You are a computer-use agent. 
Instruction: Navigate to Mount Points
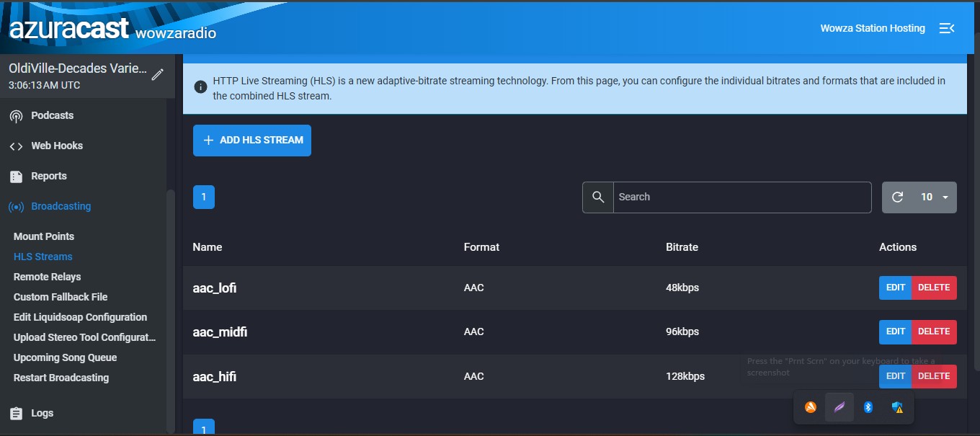(44, 236)
